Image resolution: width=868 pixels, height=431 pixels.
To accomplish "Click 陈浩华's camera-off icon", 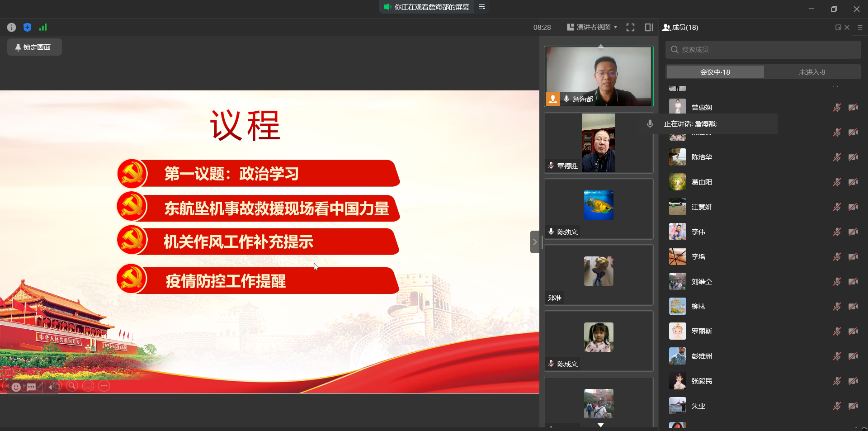I will (853, 157).
